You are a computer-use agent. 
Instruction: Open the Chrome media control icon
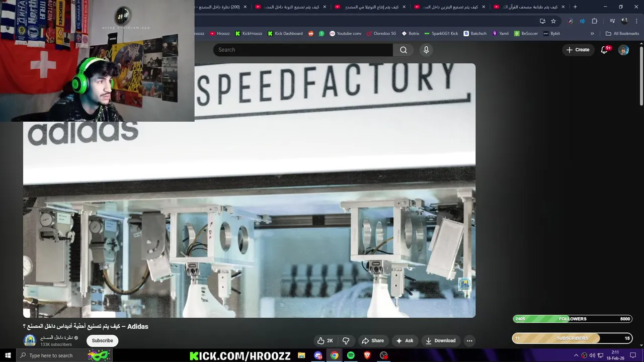(x=612, y=21)
